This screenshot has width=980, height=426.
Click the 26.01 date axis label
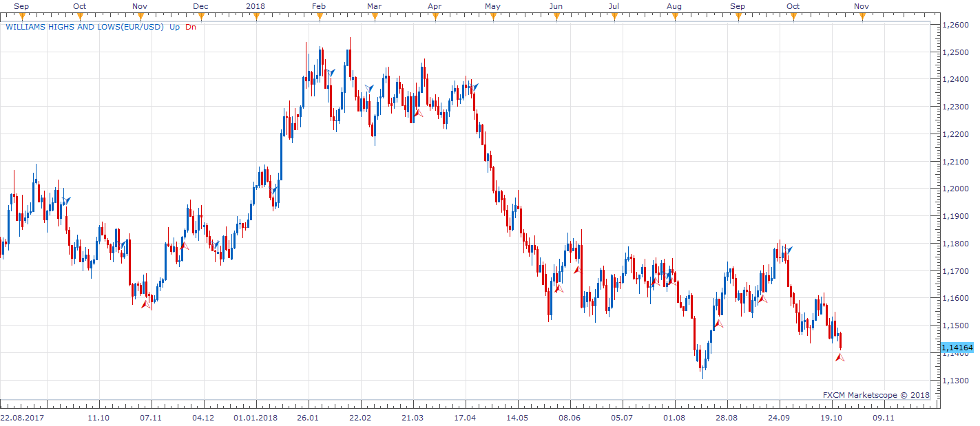click(308, 418)
